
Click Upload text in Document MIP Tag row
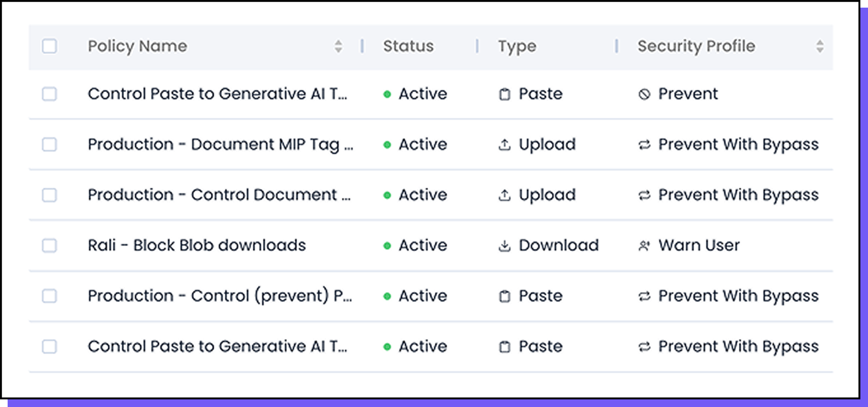coord(547,145)
